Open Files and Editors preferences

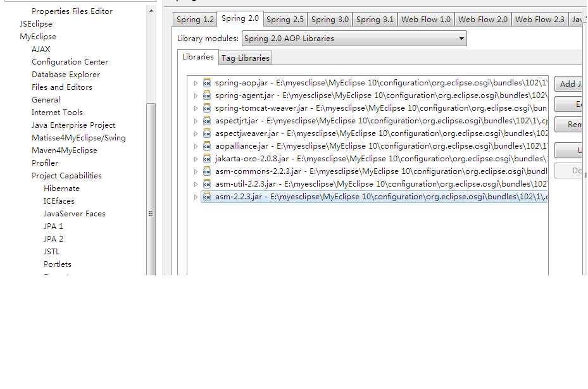[x=62, y=87]
